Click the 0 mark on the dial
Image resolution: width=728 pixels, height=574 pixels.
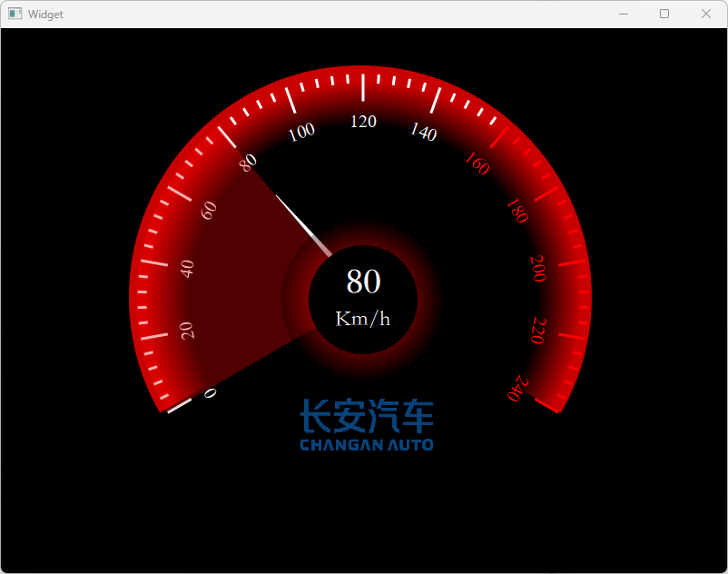pos(210,393)
